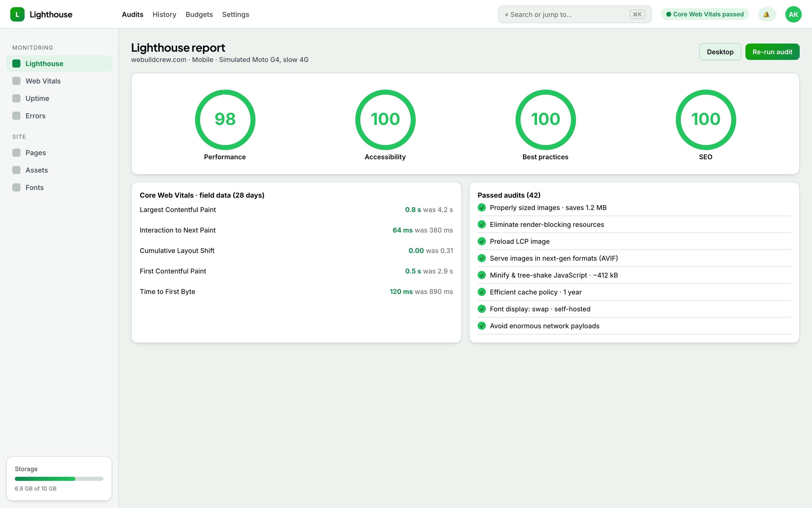Switch to the Audits tab
This screenshot has width=812, height=508.
click(x=133, y=14)
